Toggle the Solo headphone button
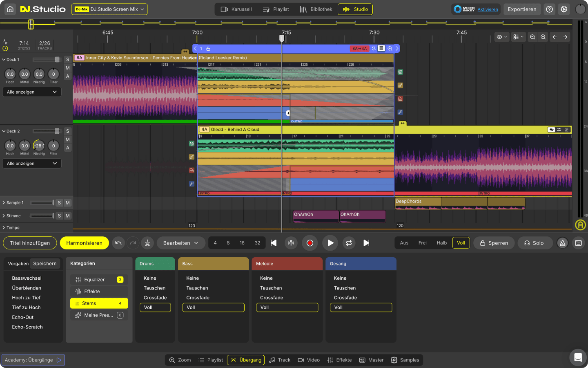 point(535,243)
